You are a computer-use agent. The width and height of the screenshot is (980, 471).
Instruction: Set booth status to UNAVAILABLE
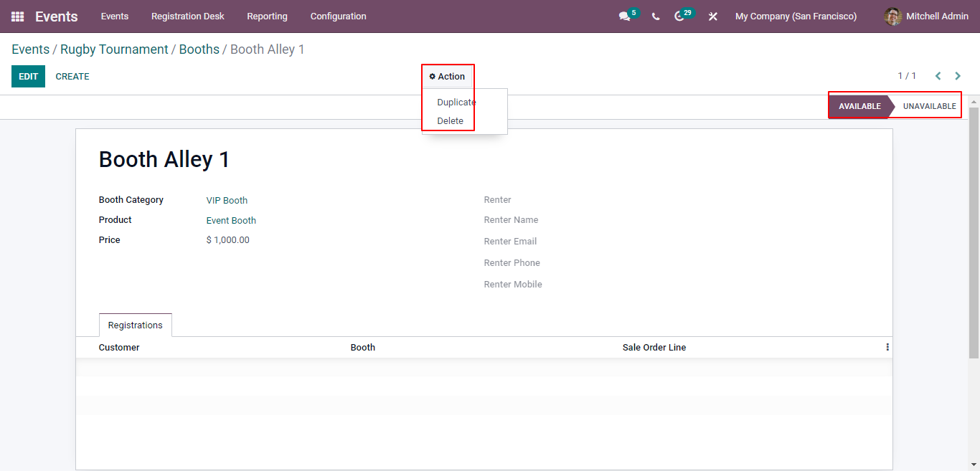point(929,105)
